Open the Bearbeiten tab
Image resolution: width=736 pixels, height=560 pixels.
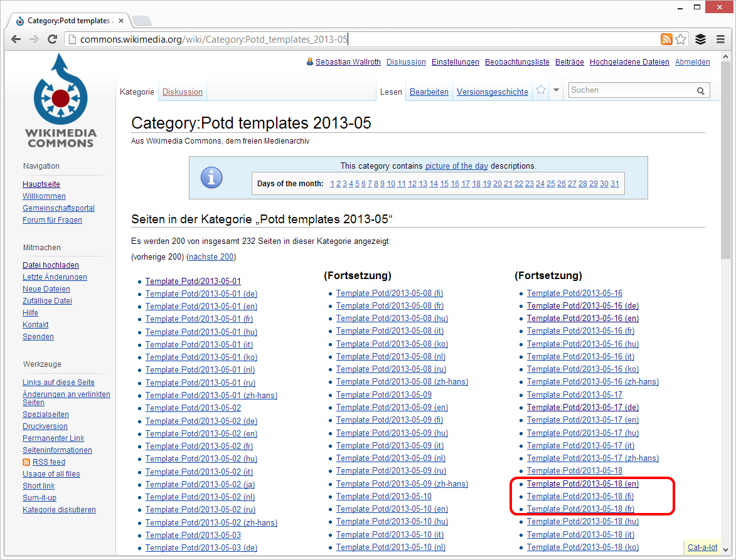click(429, 92)
